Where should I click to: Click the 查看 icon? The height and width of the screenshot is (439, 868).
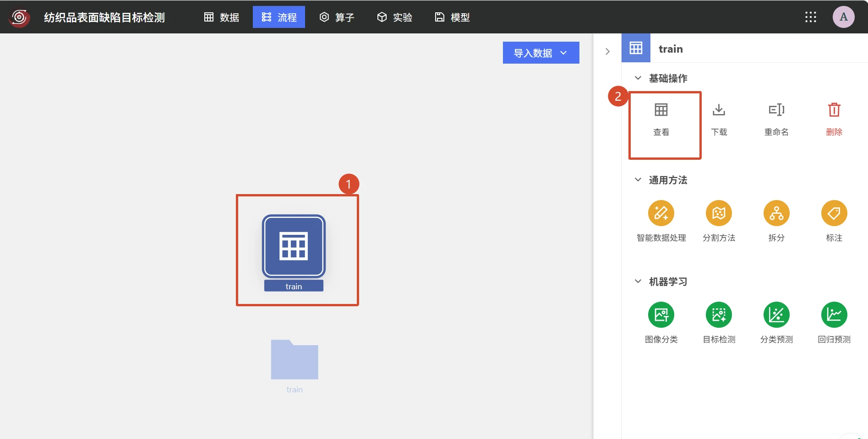click(x=661, y=110)
